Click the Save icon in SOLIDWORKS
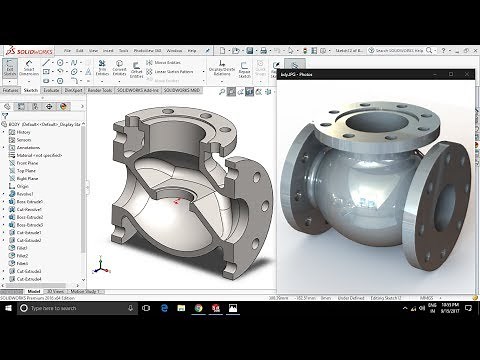Image resolution: width=480 pixels, height=360 pixels. point(250,51)
